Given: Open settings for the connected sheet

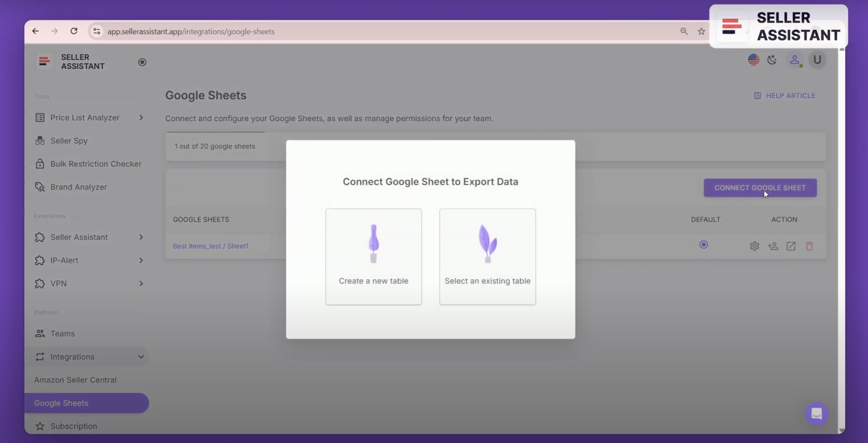Looking at the screenshot, I should (754, 246).
